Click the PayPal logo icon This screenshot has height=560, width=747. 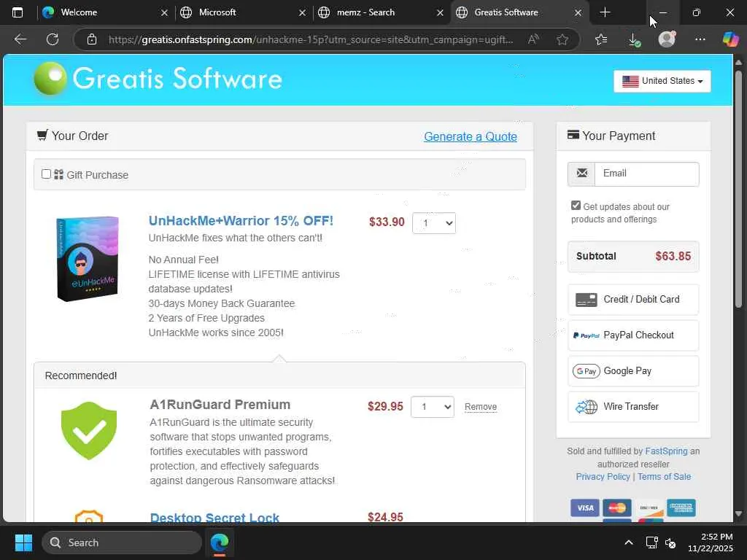586,335
